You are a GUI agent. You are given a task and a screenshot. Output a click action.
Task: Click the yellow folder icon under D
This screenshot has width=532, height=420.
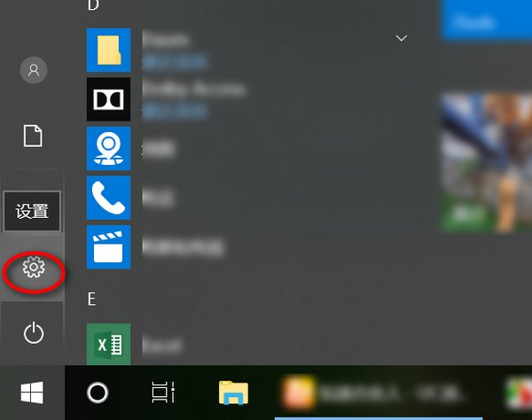[108, 50]
